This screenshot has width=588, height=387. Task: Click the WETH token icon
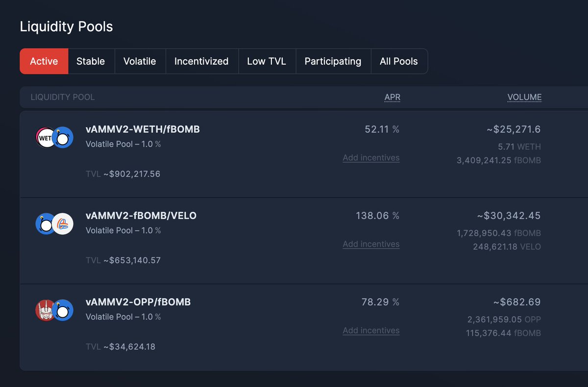point(45,138)
